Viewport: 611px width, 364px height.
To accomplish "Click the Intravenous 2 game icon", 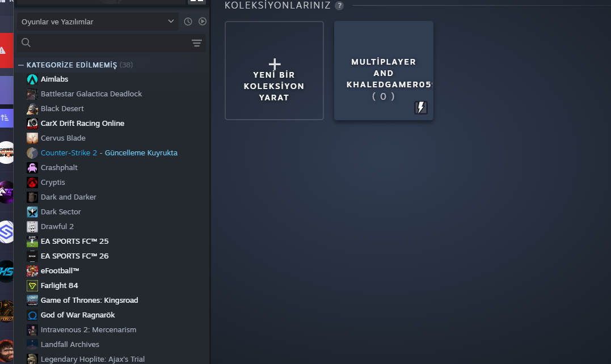I will coord(32,331).
